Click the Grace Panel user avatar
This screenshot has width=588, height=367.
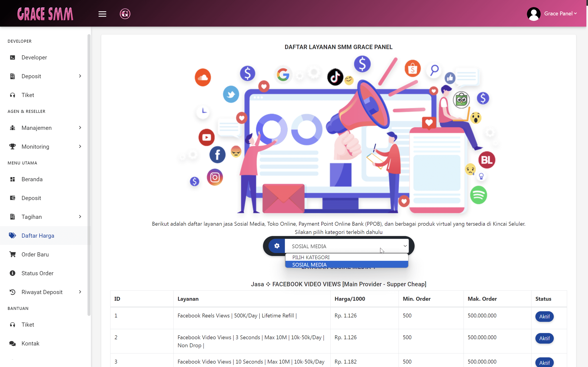coord(534,14)
